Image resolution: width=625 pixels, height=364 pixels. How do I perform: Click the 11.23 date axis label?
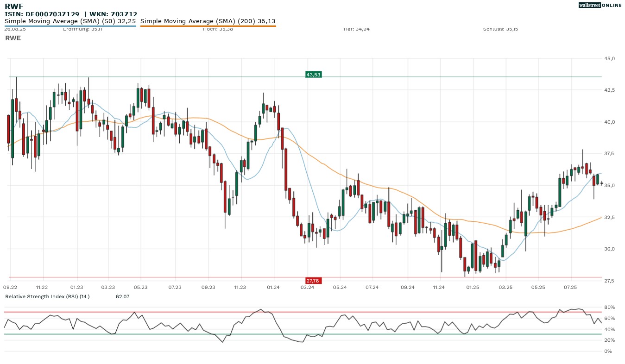pyautogui.click(x=240, y=287)
